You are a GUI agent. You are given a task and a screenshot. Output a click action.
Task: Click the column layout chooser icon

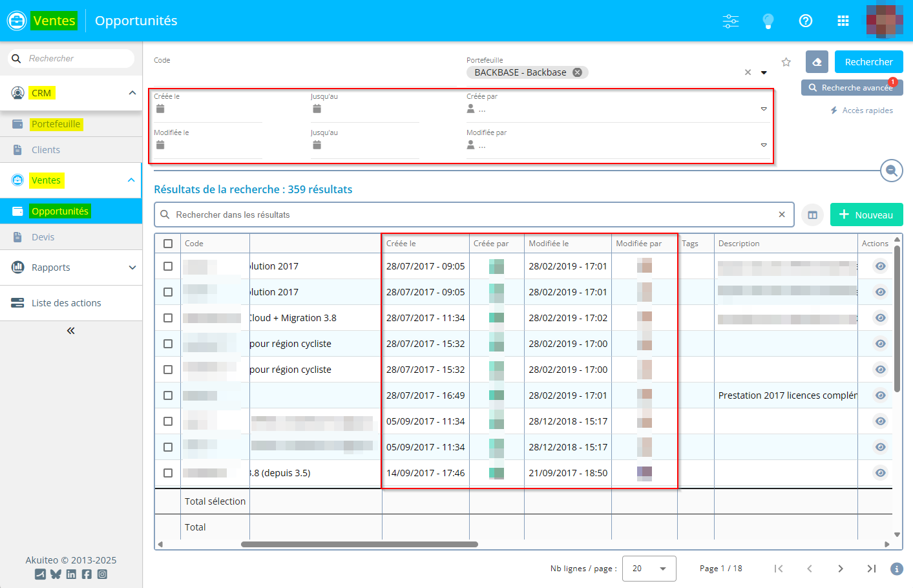point(812,215)
